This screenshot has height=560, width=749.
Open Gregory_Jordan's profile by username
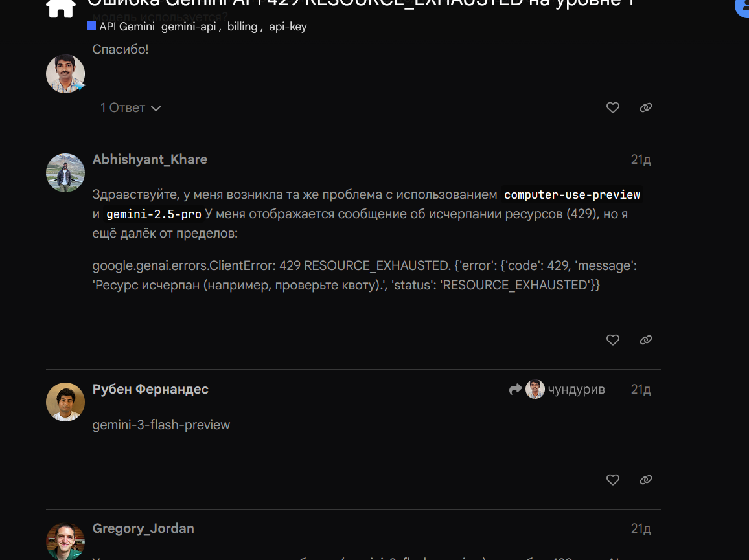(143, 528)
